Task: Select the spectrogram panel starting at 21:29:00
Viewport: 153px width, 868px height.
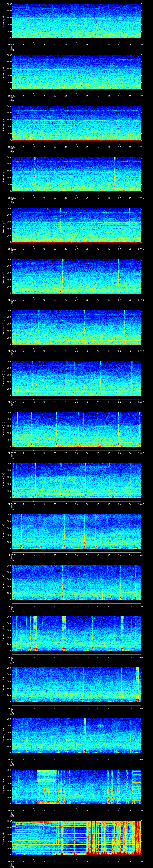Action: click(77, 736)
